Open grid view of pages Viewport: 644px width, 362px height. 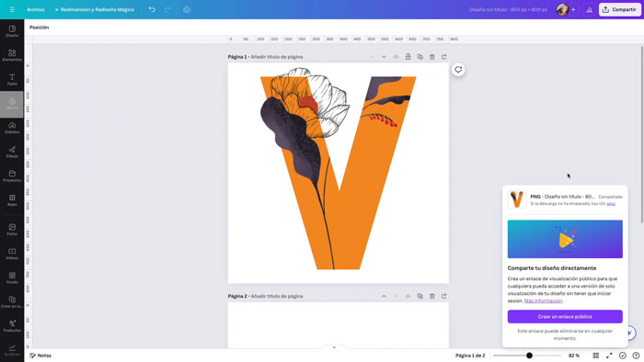595,356
